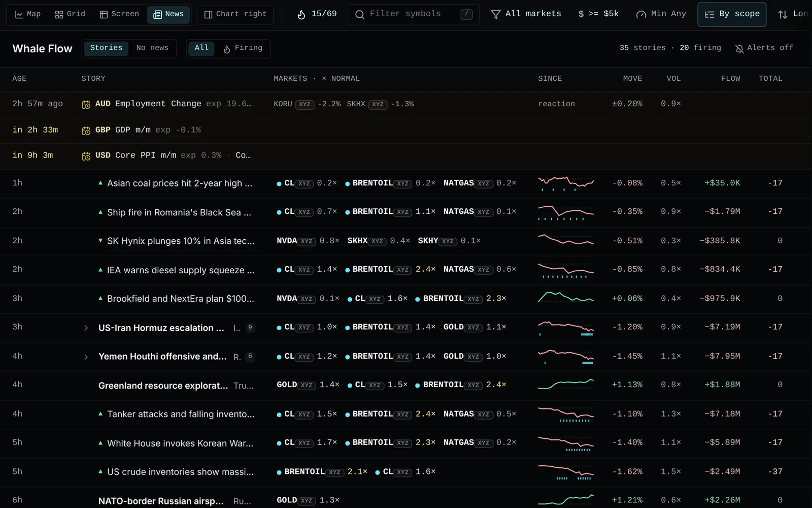Switch to the Map view tab
Viewport: 812px width, 508px height.
28,14
